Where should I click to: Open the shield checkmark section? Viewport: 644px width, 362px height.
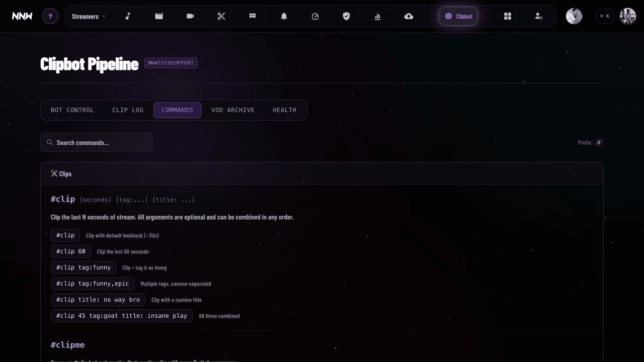click(346, 16)
